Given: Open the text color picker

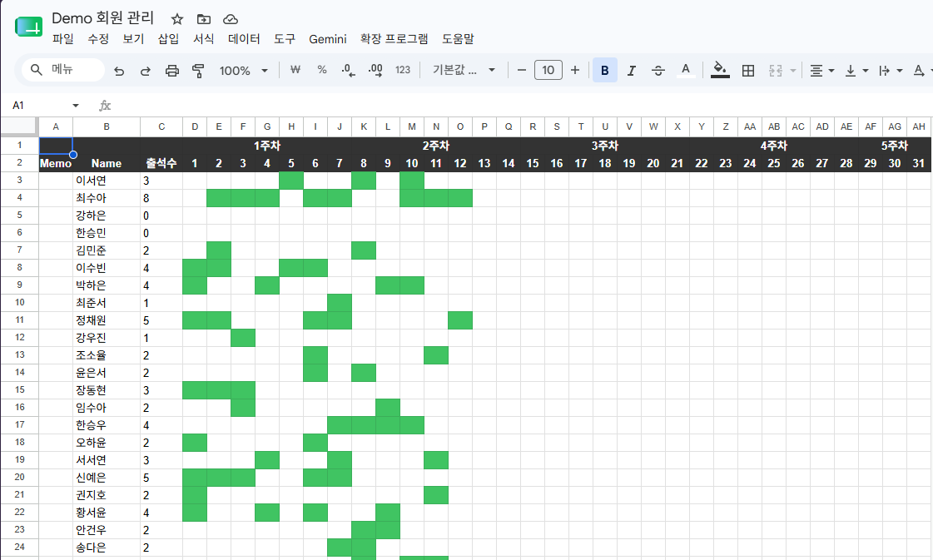Looking at the screenshot, I should coord(686,70).
